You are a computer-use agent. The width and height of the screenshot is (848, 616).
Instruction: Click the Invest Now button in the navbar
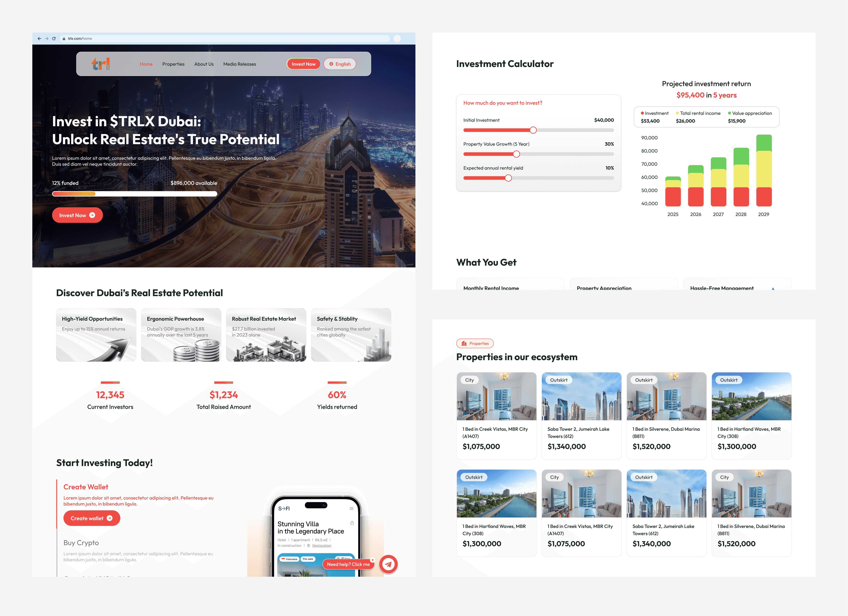[x=304, y=64]
